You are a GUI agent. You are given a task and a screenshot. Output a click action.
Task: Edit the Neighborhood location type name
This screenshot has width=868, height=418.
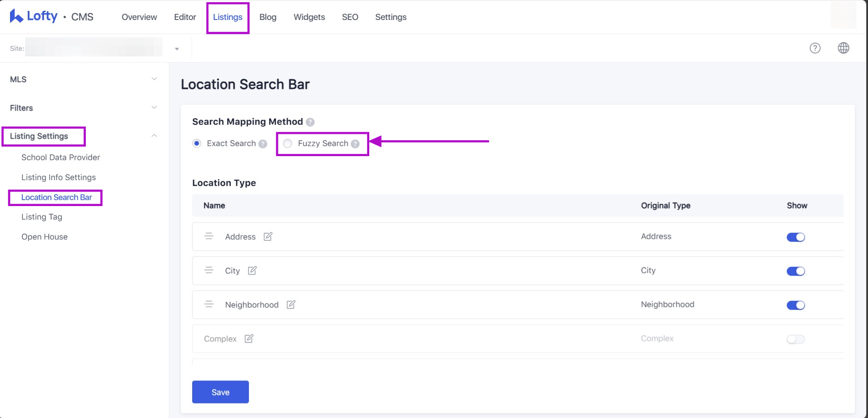point(291,305)
